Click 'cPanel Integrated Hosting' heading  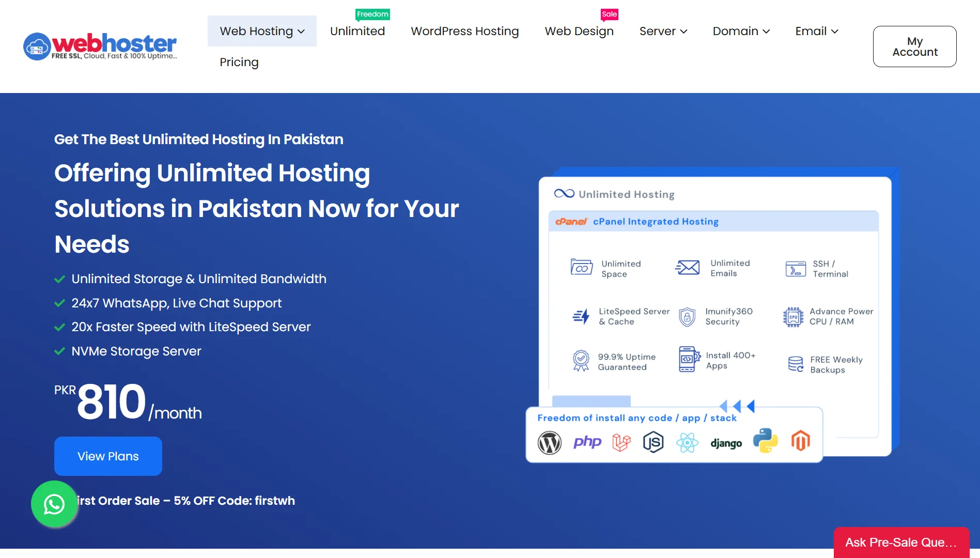click(x=656, y=222)
